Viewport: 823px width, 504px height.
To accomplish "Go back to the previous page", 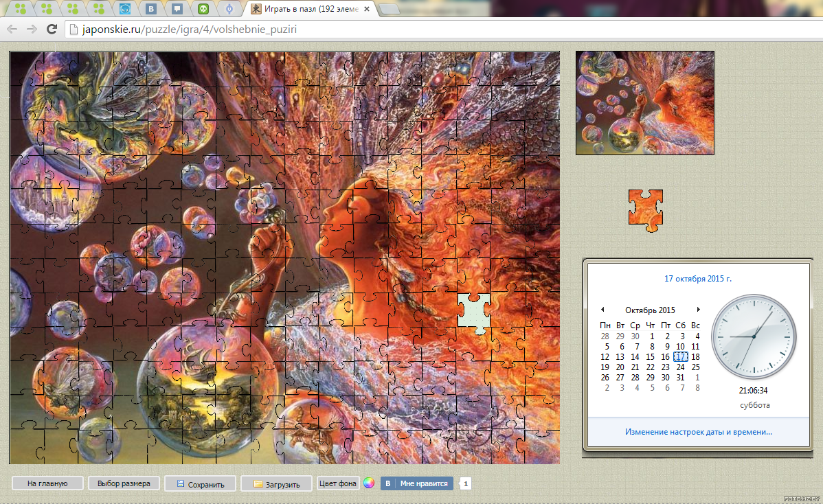I will [x=12, y=30].
